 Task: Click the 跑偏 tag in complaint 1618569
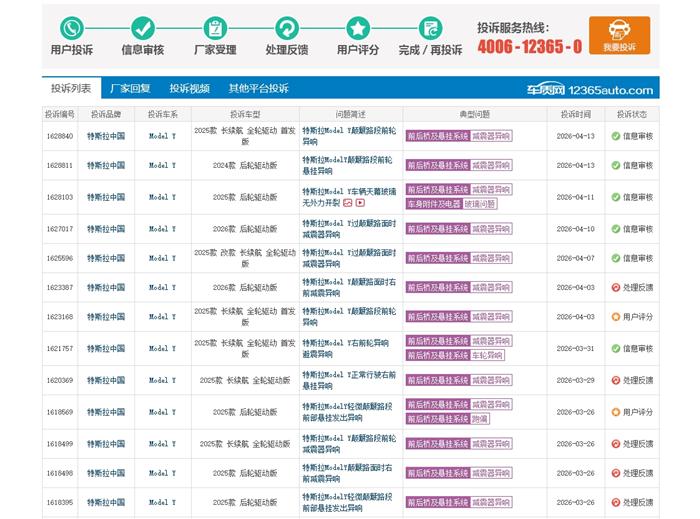pos(480,419)
